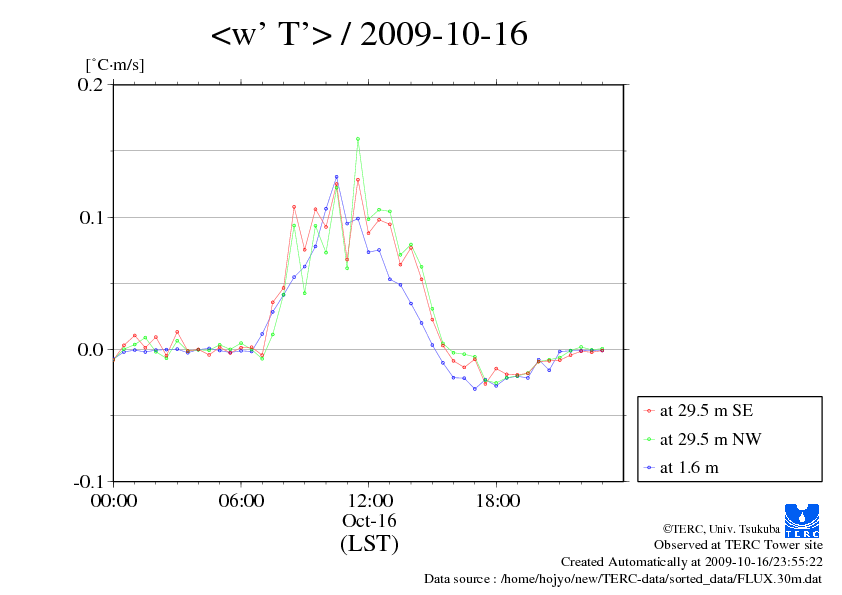Click the chart title '<w' T'> / 2009-10-16'
This screenshot has width=842, height=595.
(369, 34)
